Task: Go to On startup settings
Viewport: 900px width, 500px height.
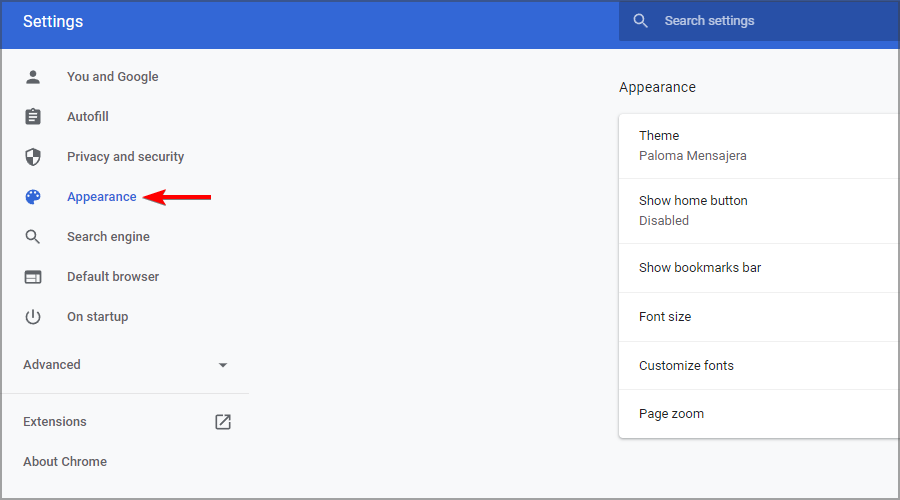Action: [x=98, y=317]
